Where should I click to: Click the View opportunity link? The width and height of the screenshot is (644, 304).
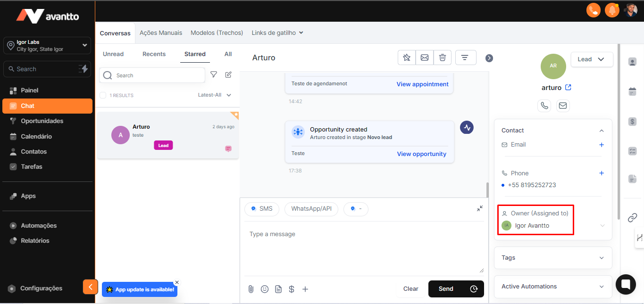(x=421, y=154)
